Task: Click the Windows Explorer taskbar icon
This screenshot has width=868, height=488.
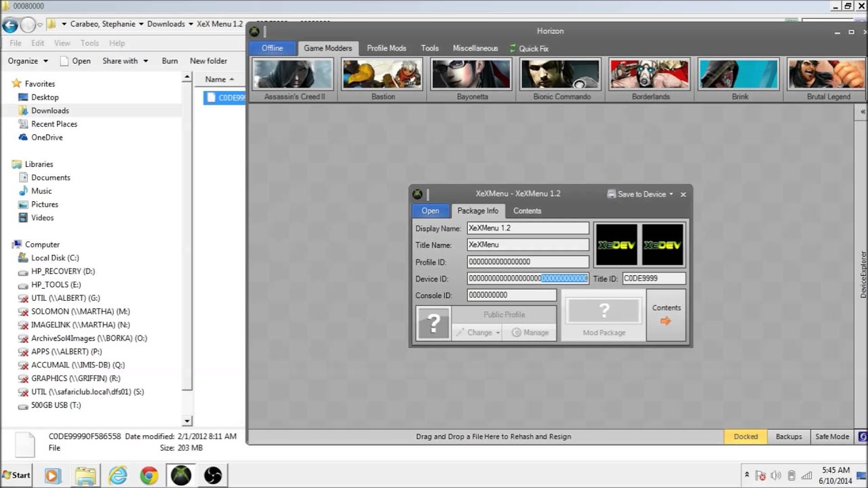Action: point(85,475)
